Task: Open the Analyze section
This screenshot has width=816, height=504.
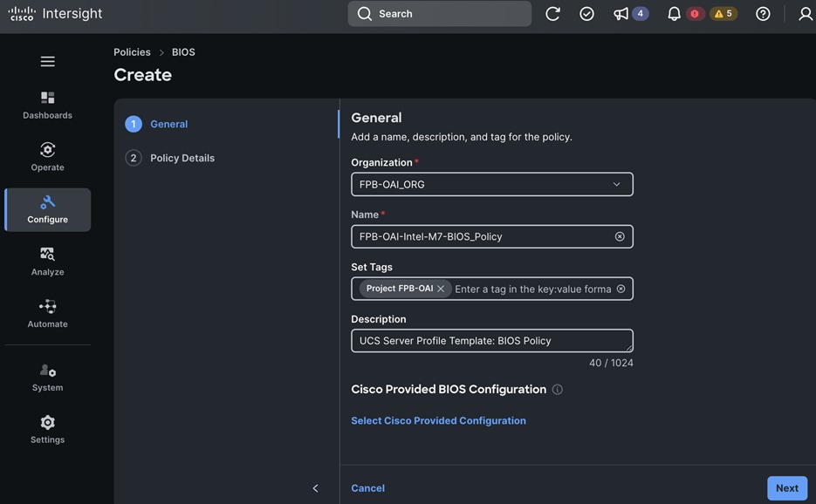Action: (47, 262)
